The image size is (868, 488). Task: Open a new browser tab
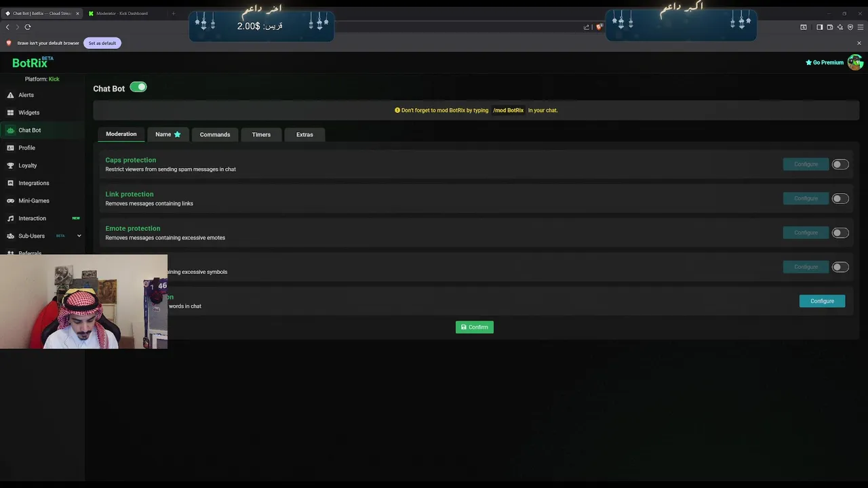[x=173, y=13]
